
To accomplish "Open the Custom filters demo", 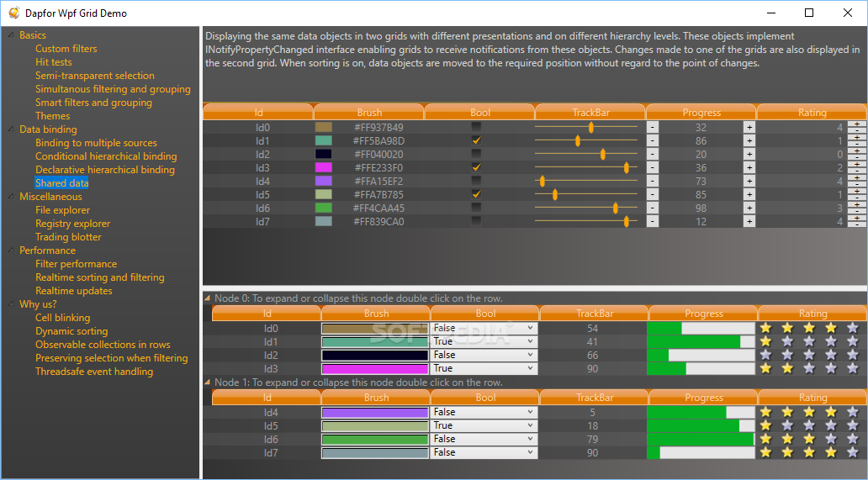I will tap(66, 49).
